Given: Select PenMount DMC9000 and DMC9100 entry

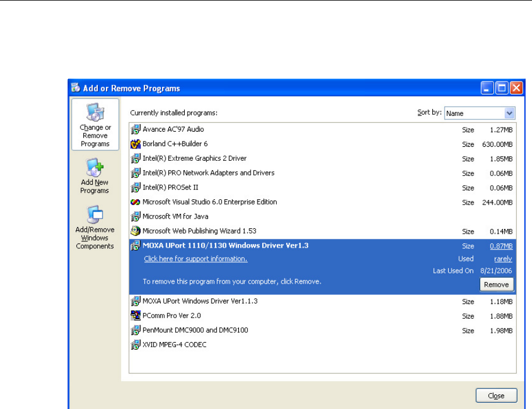Looking at the screenshot, I should (195, 330).
